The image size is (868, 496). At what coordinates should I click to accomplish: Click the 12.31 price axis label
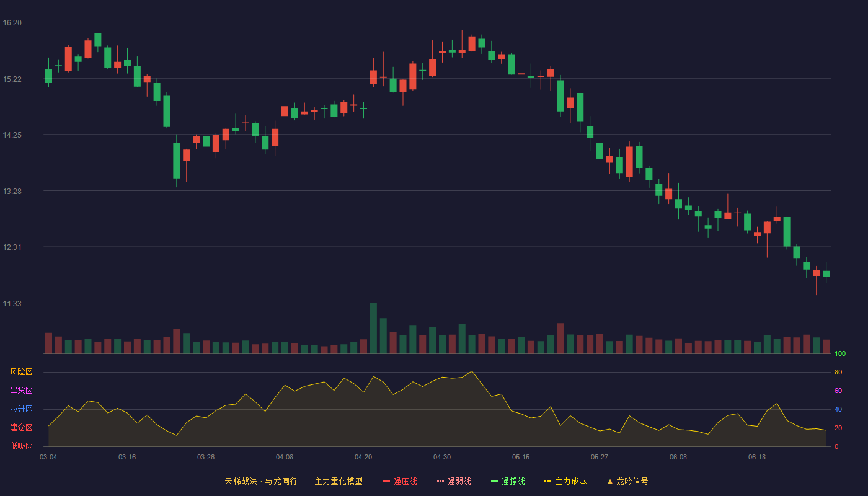coord(12,247)
